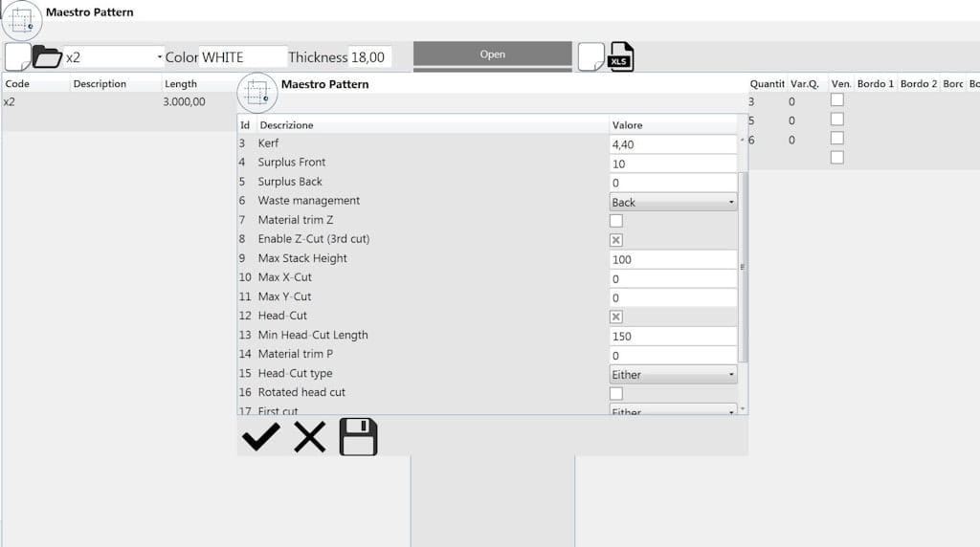Click the X icon to cancel dialog
980x547 pixels.
(309, 437)
